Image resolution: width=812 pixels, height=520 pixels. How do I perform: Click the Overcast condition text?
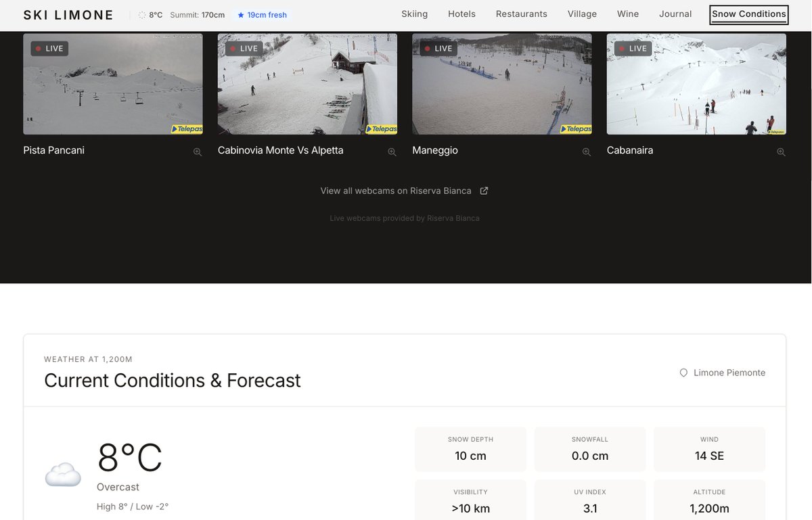tap(118, 487)
